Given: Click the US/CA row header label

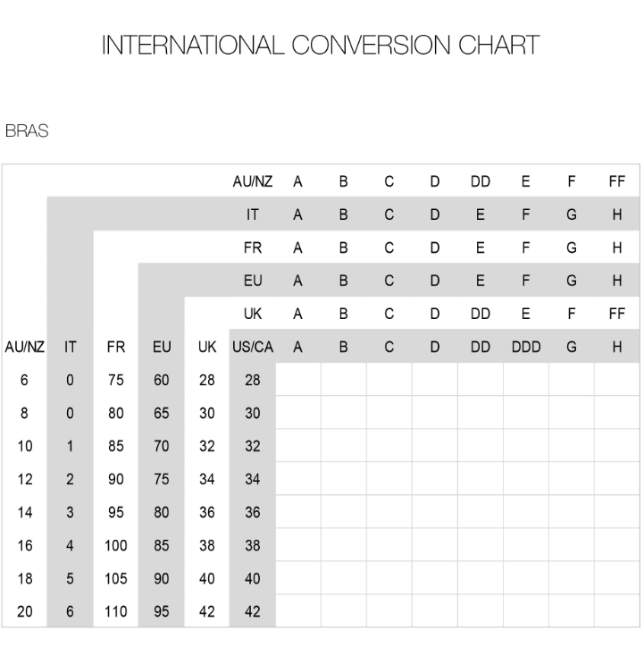Looking at the screenshot, I should 253,347.
